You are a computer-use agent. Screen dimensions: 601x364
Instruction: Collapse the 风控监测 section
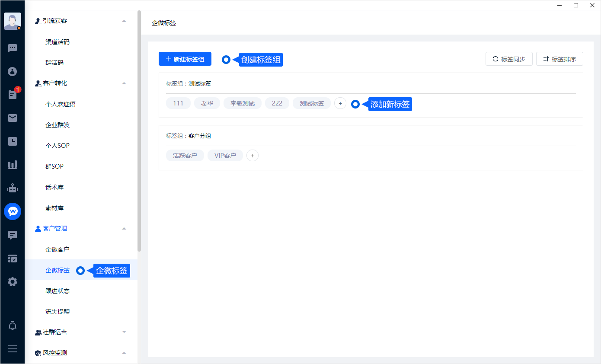(124, 353)
